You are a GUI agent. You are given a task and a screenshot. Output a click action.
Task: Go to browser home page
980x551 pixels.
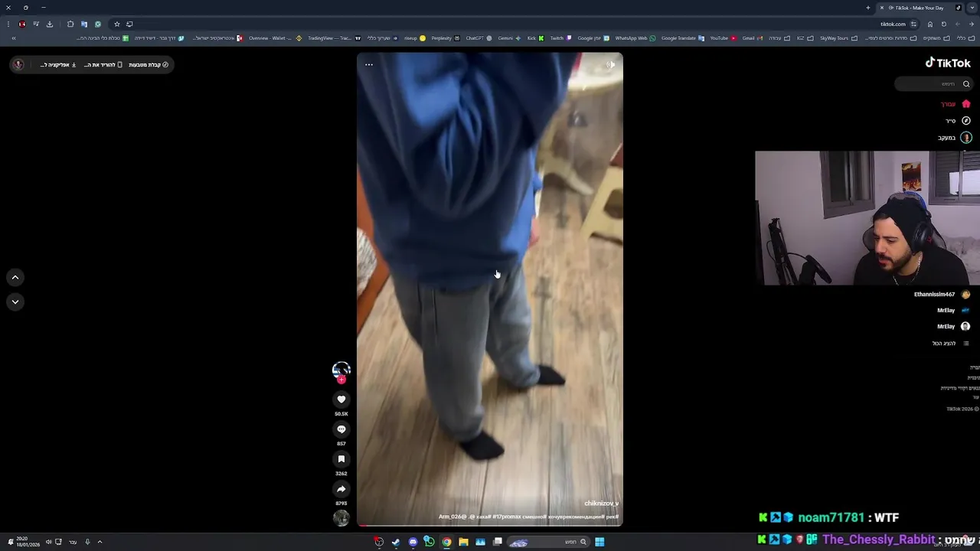pyautogui.click(x=930, y=24)
